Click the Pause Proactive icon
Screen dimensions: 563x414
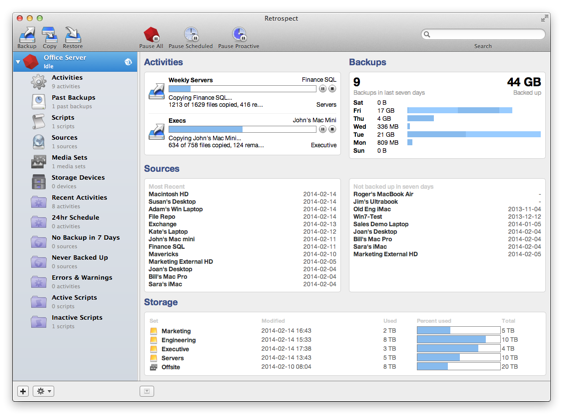coord(239,34)
